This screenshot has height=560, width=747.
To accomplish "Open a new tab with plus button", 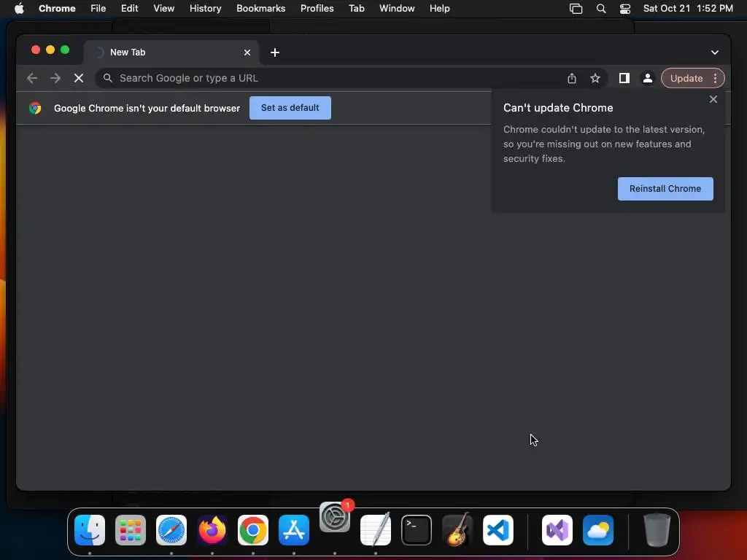I will [x=275, y=52].
